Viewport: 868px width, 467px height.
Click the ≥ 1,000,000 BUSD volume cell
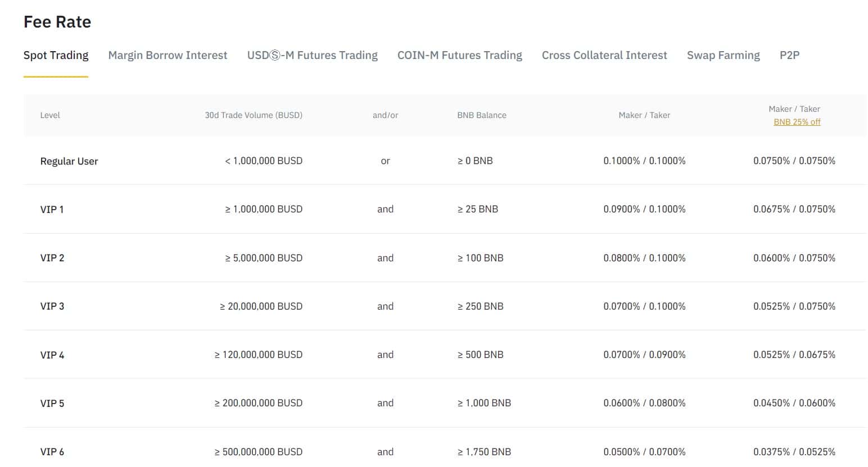click(x=264, y=209)
